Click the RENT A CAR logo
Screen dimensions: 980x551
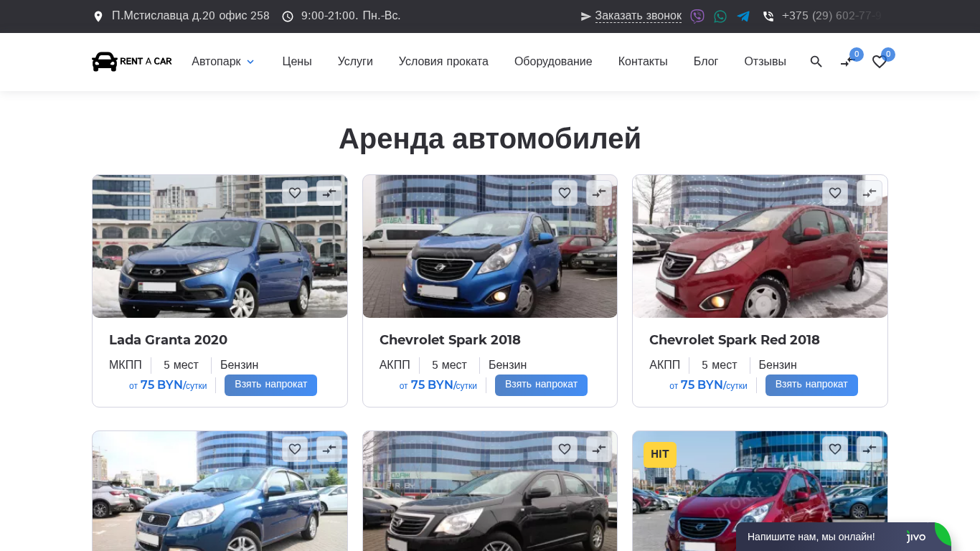(x=132, y=62)
